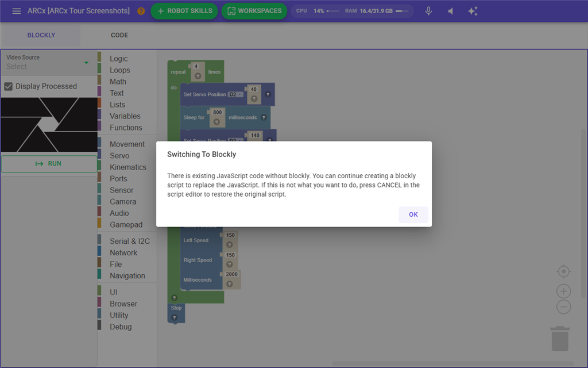
Task: Click help icon on Set Servo Position 40 block
Action: (x=268, y=94)
